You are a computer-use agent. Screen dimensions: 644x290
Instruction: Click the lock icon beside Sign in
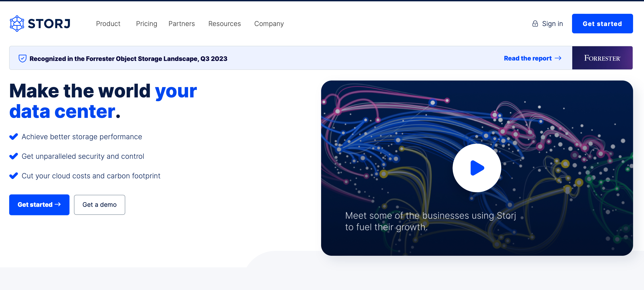point(535,23)
